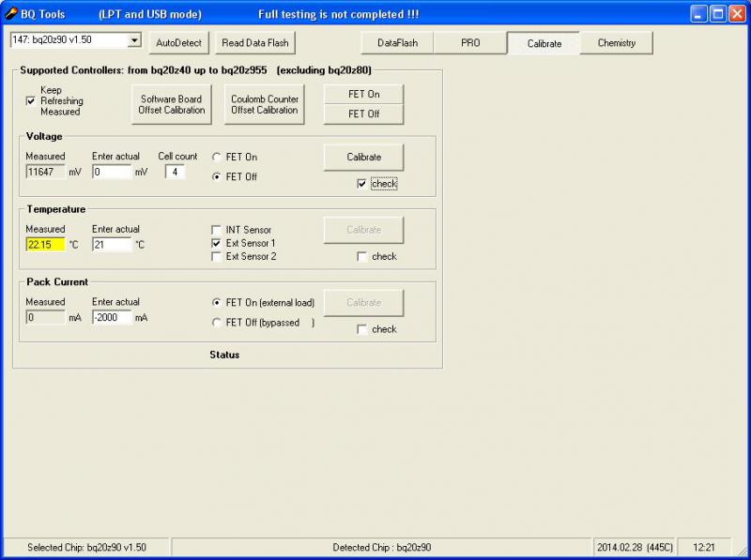Run Coulomb Counter Offset Calibration
This screenshot has height=560, width=751.
(x=265, y=104)
